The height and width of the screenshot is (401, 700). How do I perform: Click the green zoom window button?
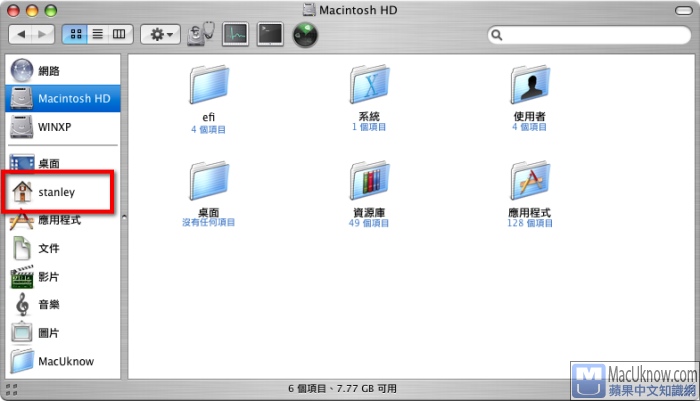[51, 10]
